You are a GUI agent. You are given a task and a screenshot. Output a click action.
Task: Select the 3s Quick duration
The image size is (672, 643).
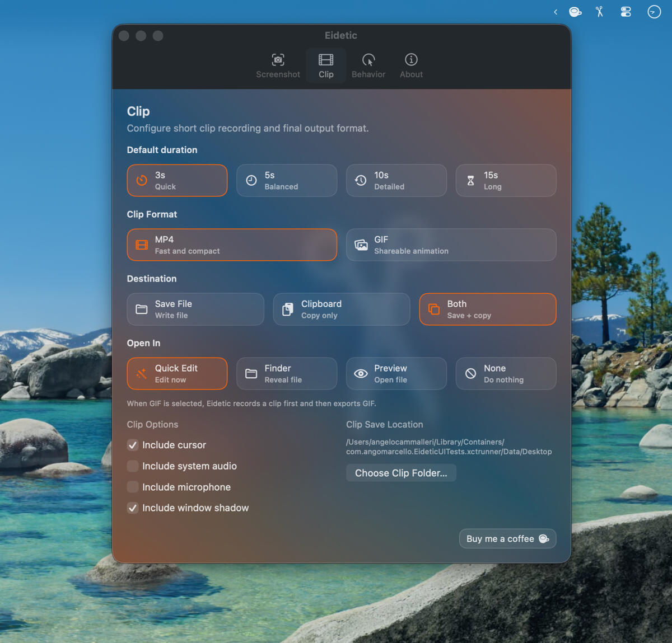(177, 180)
